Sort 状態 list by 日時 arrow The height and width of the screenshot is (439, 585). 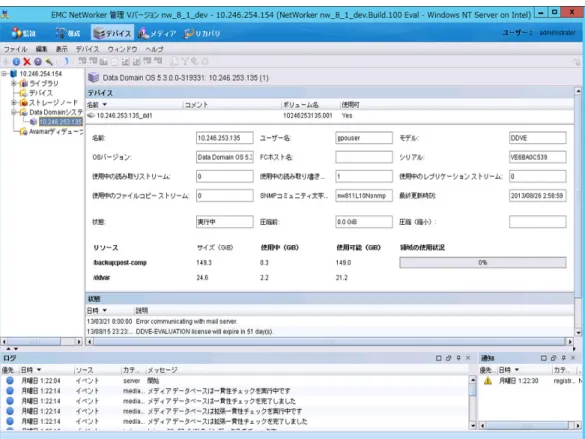coord(105,310)
